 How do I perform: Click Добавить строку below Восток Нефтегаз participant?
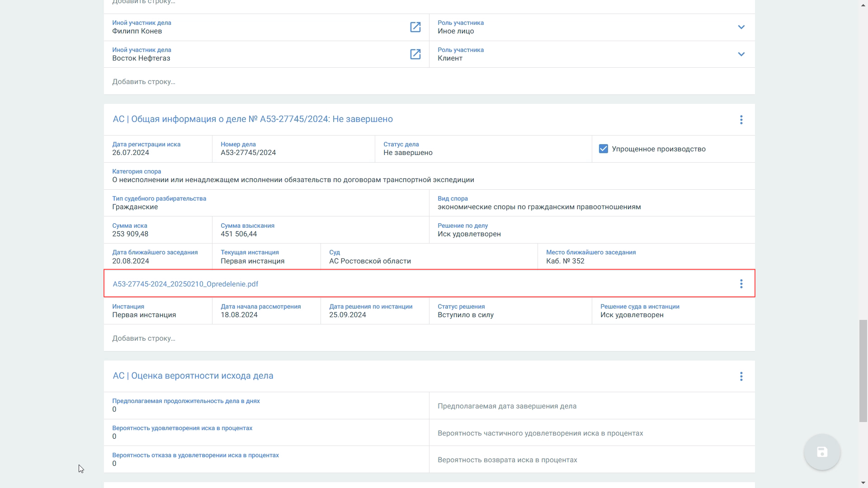[429, 81]
